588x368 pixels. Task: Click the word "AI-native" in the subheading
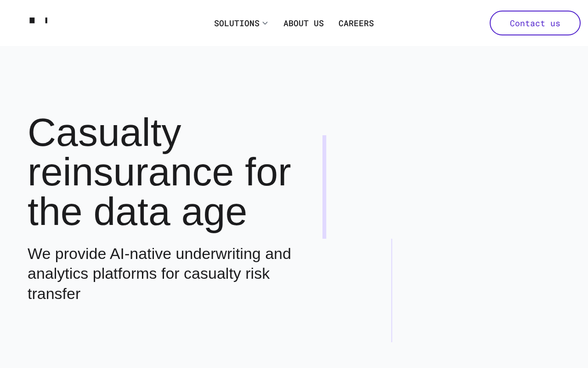click(x=141, y=253)
